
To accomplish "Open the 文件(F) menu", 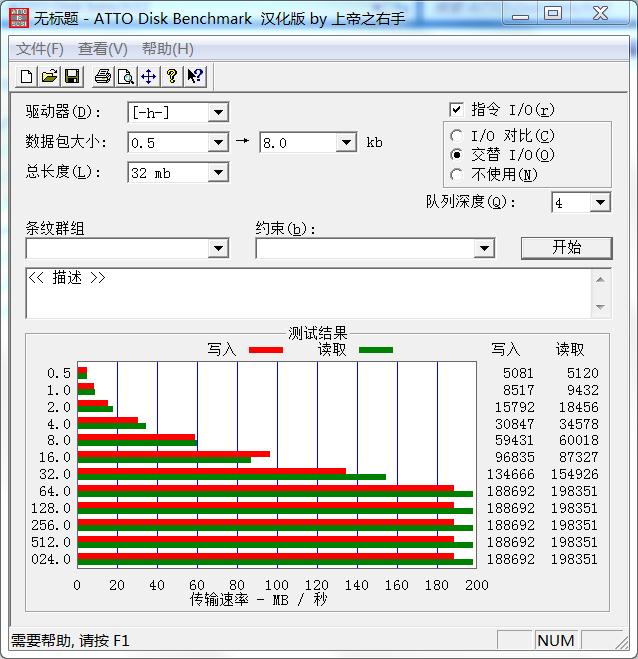I will (40, 49).
